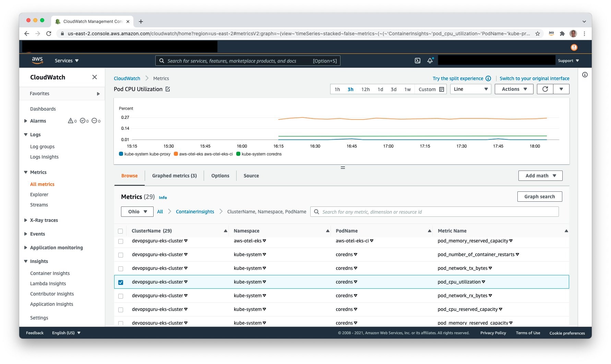
Task: Open the browser Extensions puzzle icon
Action: point(562,34)
